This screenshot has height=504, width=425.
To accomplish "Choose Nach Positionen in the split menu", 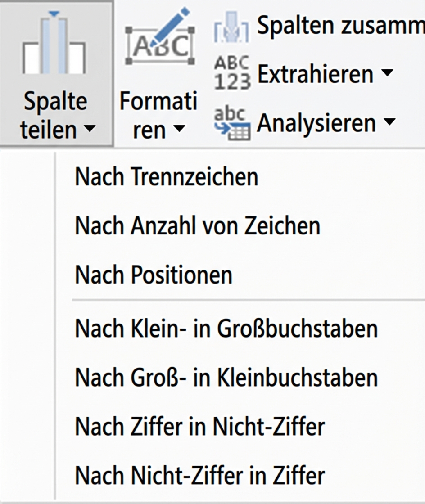I will (x=153, y=274).
